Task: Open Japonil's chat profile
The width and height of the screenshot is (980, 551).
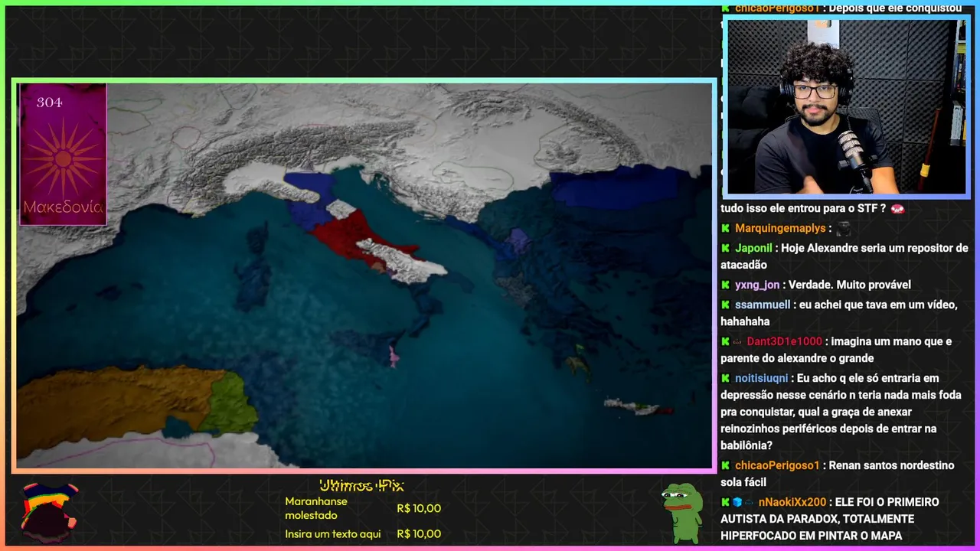Action: coord(753,248)
